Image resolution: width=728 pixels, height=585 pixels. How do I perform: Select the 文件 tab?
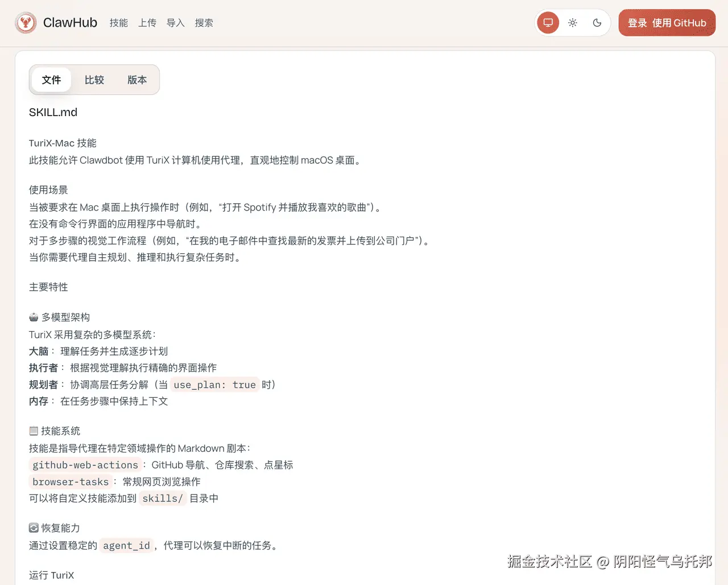coord(51,80)
